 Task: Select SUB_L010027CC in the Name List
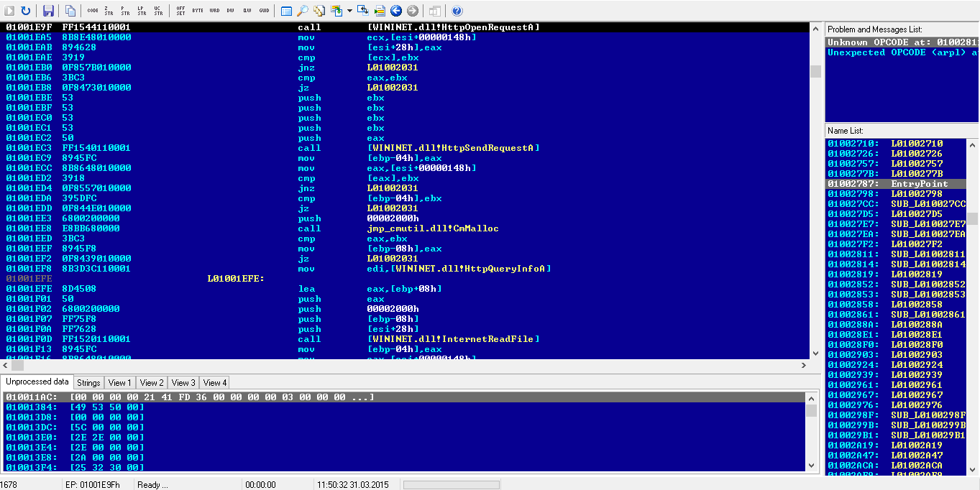click(895, 204)
